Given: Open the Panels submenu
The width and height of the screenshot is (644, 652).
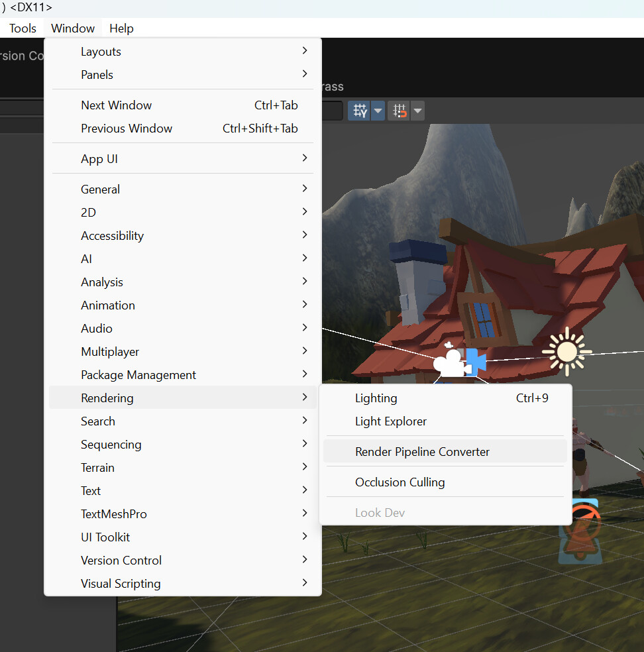Looking at the screenshot, I should 183,75.
